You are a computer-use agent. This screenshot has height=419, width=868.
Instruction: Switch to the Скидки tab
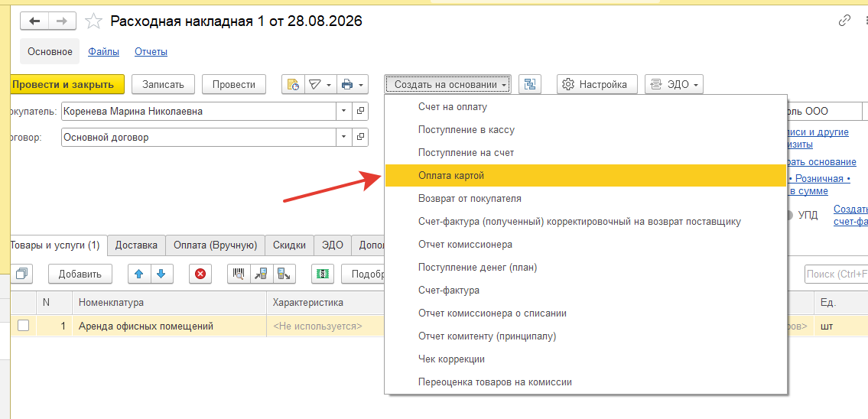coord(290,245)
